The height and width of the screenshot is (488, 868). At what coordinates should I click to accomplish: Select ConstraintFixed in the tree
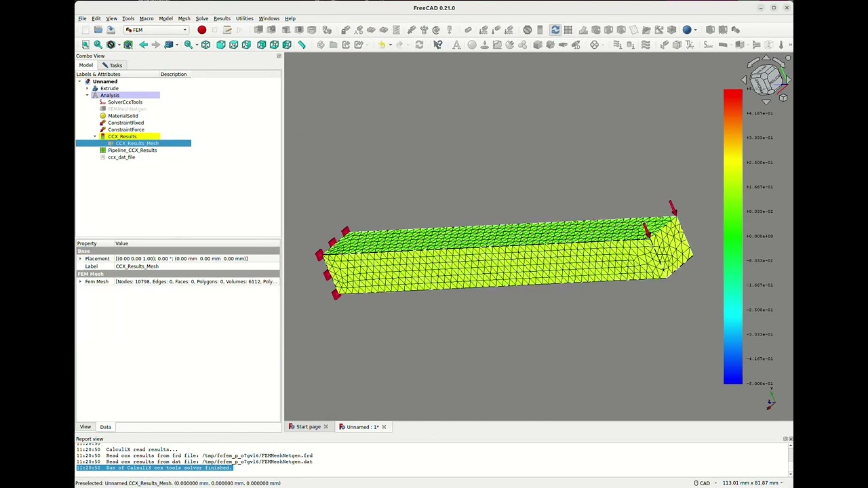125,123
